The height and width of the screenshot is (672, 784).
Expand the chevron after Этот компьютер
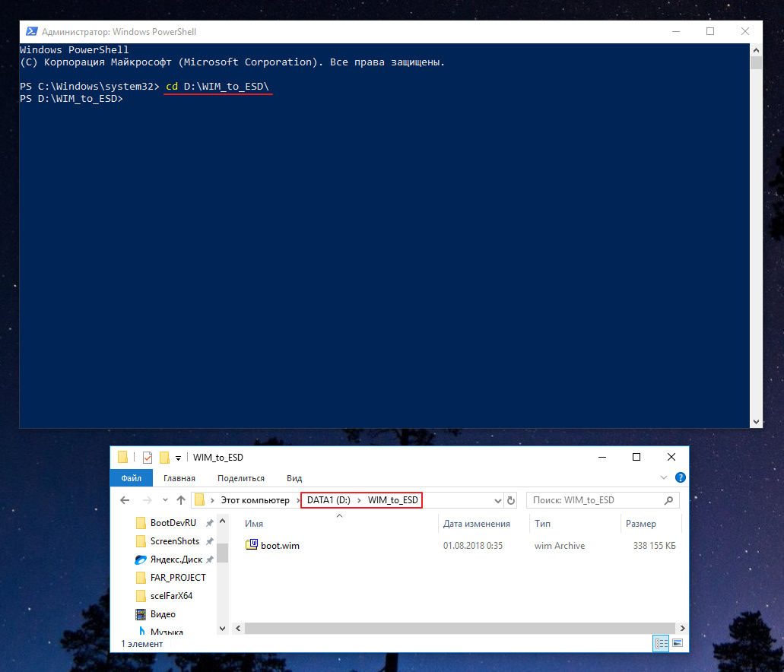[x=298, y=500]
